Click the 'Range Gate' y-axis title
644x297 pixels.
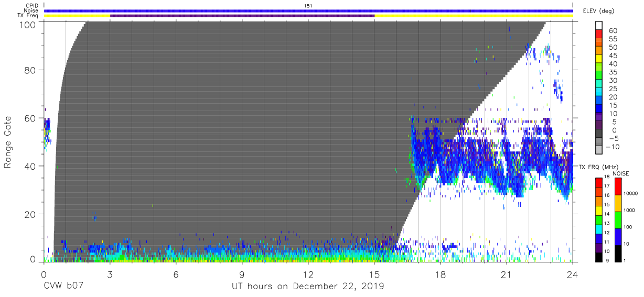click(8, 142)
